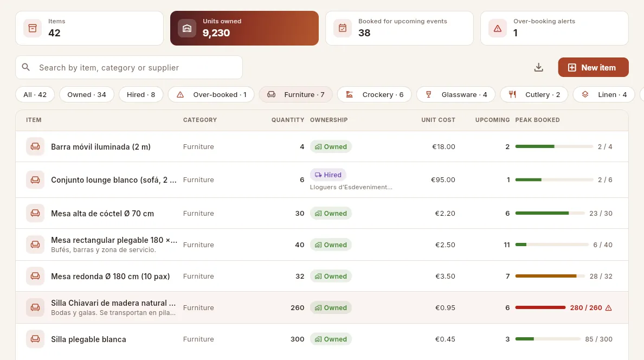This screenshot has width=644, height=360.
Task: Sort by CATEGORY column header
Action: (x=200, y=120)
